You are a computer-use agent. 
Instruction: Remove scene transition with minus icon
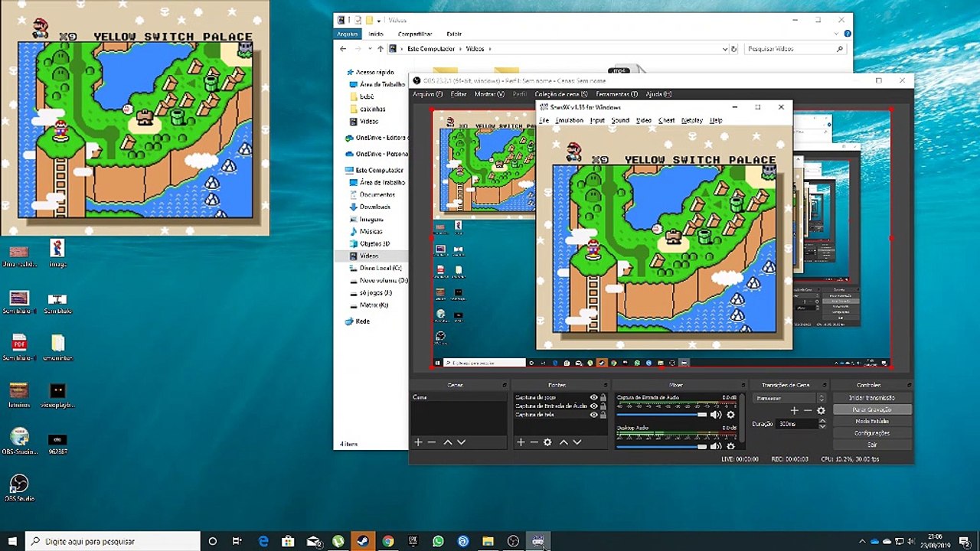(x=808, y=411)
